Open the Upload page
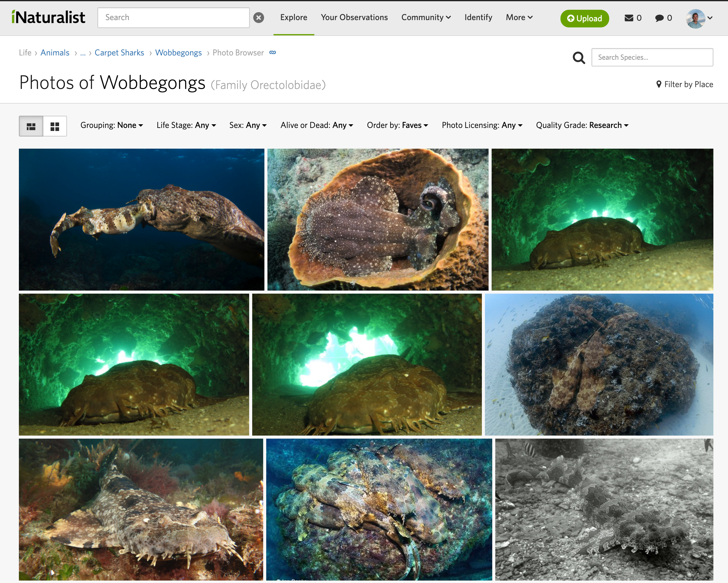The height and width of the screenshot is (583, 728). (585, 19)
